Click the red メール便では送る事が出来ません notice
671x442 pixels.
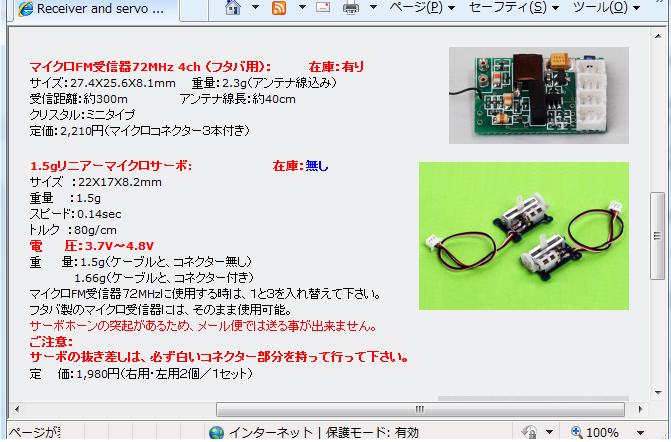[x=203, y=326]
